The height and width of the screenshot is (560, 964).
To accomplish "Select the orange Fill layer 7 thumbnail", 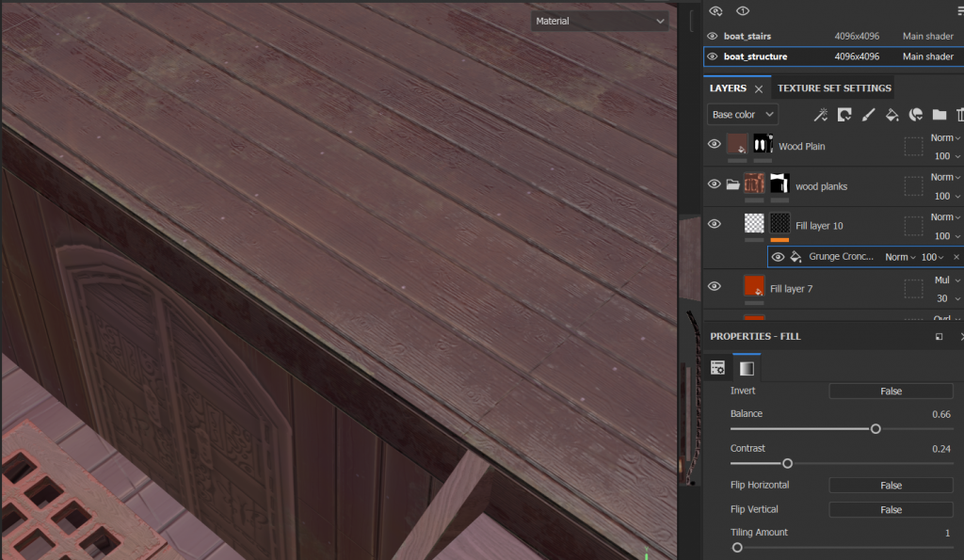I will tap(754, 286).
